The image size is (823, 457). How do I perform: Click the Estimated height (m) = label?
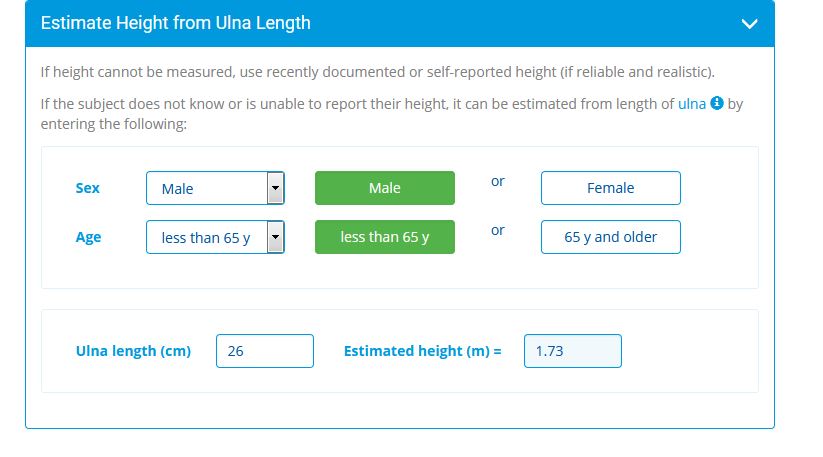pyautogui.click(x=423, y=351)
